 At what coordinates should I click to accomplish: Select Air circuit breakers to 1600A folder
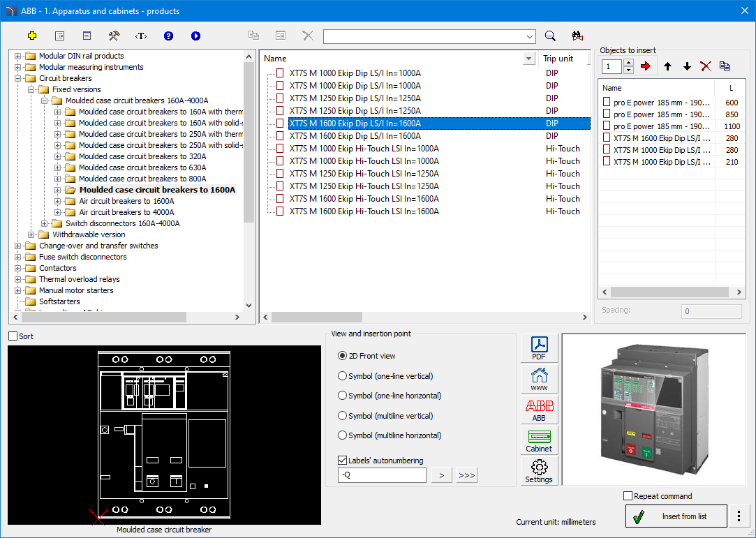[127, 201]
